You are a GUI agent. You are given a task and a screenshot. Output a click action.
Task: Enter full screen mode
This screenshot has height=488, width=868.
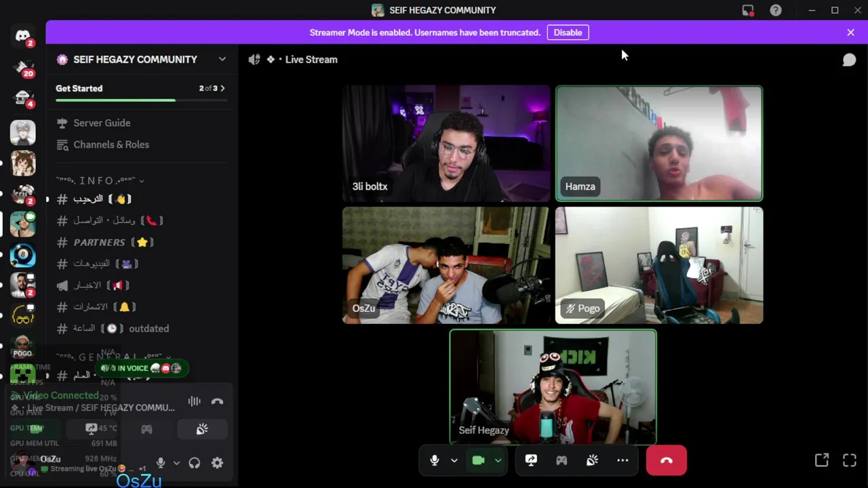click(850, 460)
